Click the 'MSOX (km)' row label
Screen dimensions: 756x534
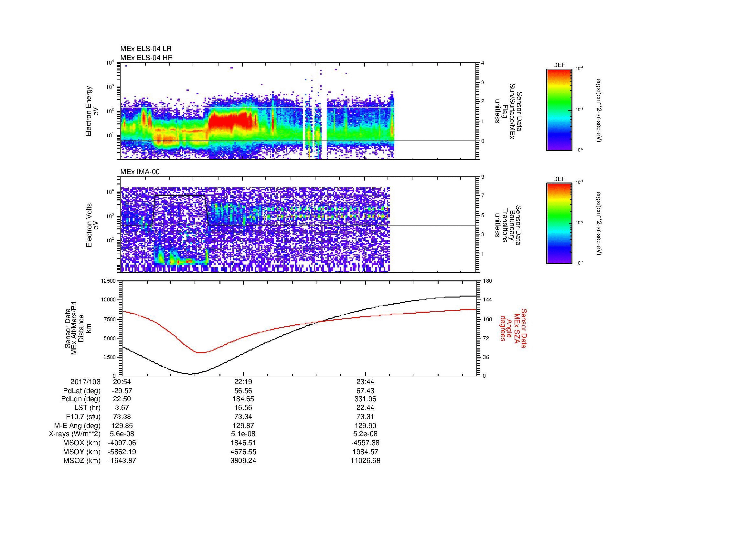pyautogui.click(x=82, y=443)
